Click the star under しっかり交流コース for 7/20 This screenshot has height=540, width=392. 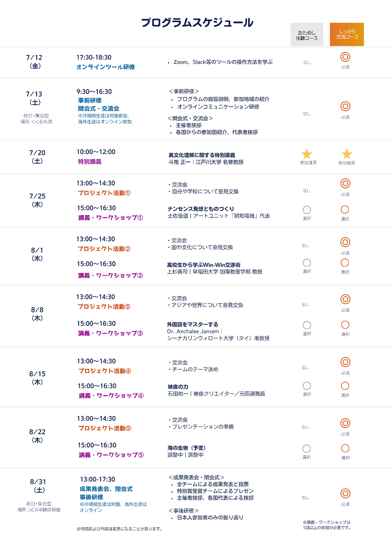tap(347, 154)
